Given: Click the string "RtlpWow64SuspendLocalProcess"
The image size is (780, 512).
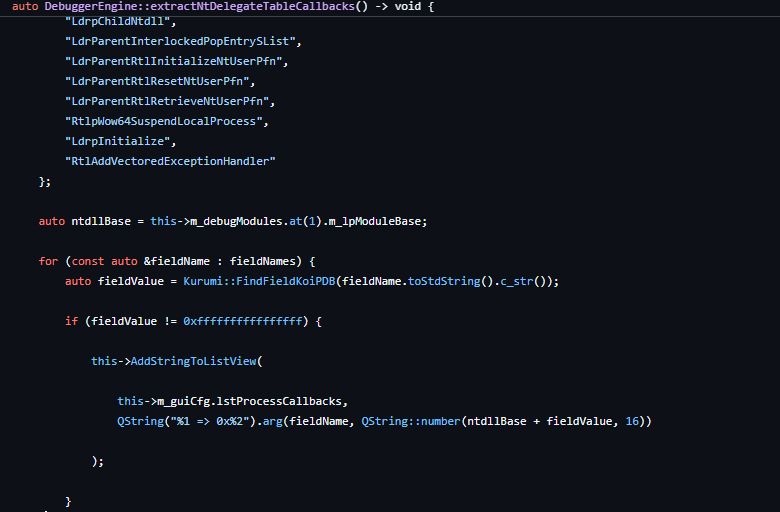Looking at the screenshot, I should pyautogui.click(x=164, y=121).
